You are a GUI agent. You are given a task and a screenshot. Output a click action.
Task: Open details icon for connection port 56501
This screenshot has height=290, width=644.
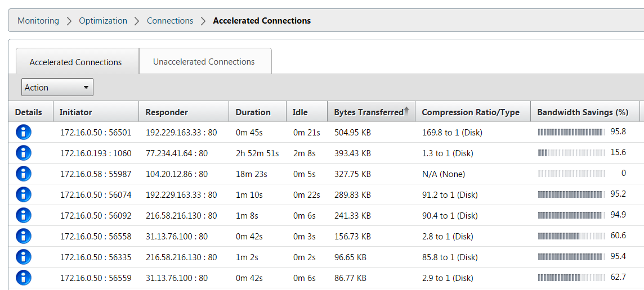(x=24, y=132)
